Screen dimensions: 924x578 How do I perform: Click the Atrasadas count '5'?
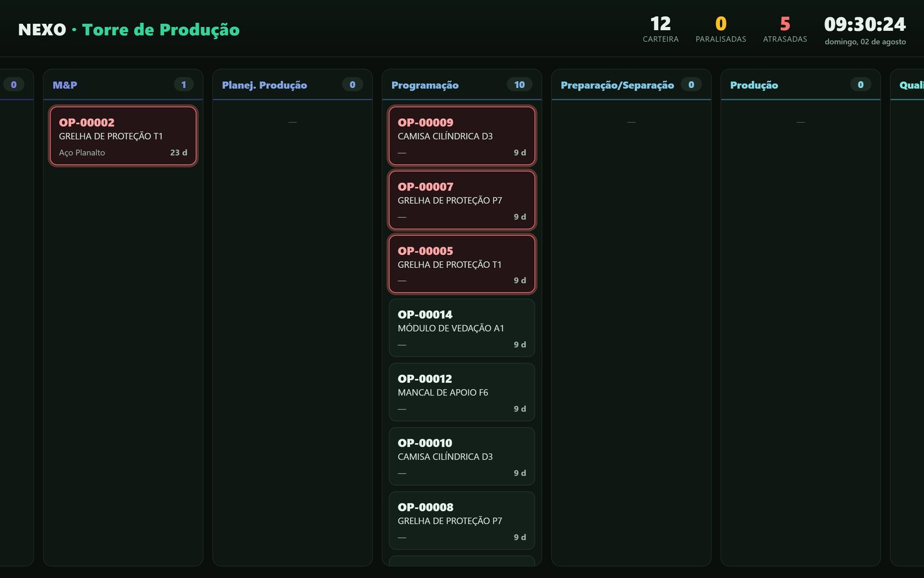(785, 24)
